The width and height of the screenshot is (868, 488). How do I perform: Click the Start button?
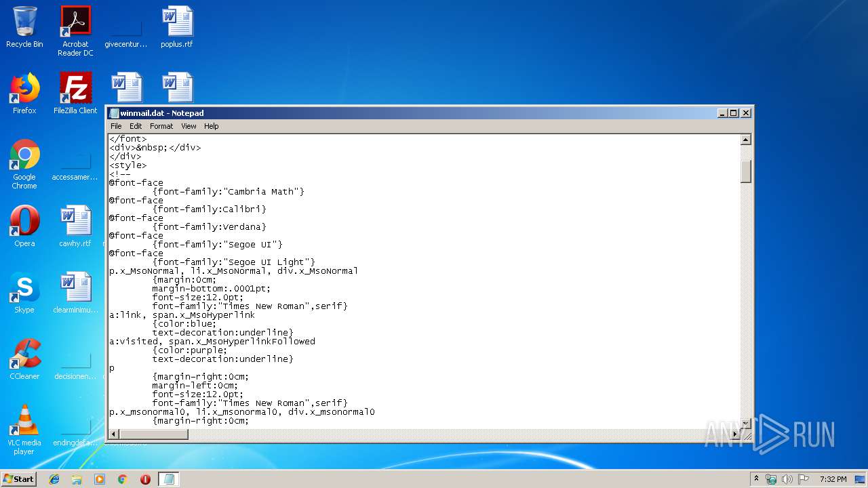tap(19, 479)
